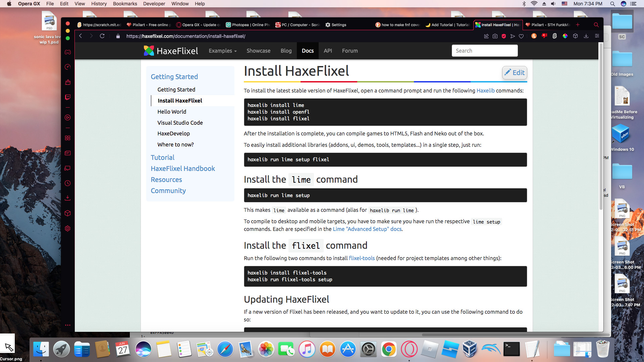Open GX Corner from the Opera sidebar
Viewport: 644px width, 362px height.
[67, 52]
